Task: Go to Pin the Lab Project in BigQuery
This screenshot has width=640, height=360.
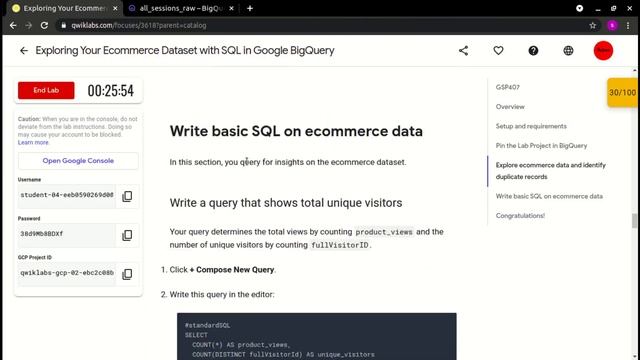Action: point(541,146)
